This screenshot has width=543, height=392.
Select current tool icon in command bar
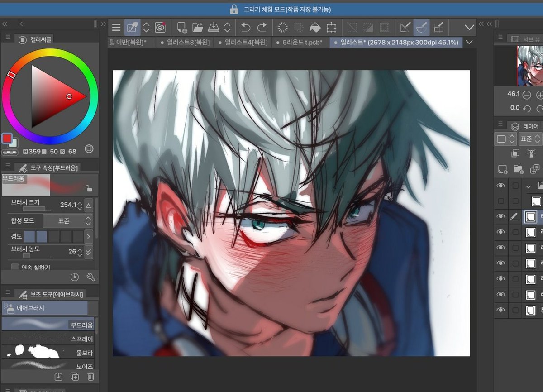(x=132, y=28)
